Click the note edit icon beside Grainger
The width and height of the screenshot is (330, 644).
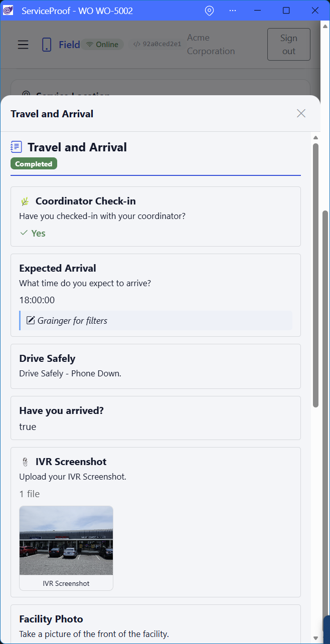click(31, 320)
